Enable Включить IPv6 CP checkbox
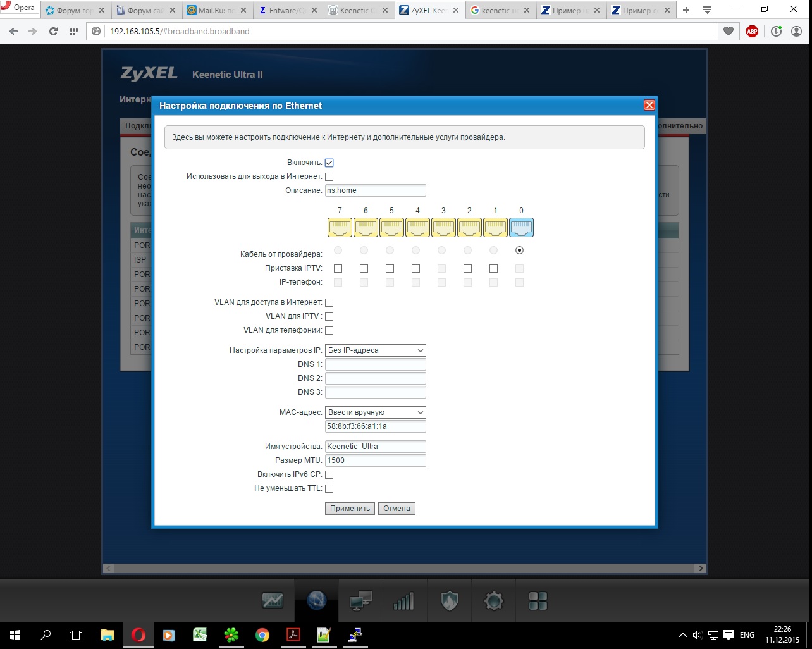 coord(329,474)
